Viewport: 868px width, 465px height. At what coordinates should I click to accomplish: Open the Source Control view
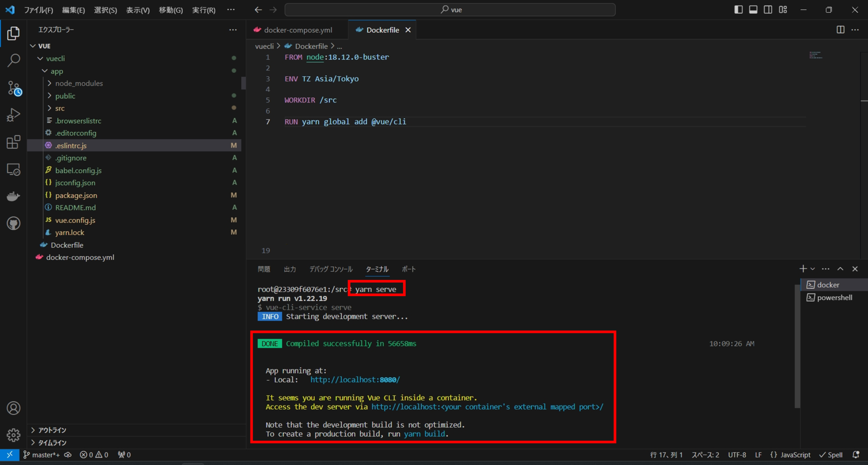tap(13, 88)
